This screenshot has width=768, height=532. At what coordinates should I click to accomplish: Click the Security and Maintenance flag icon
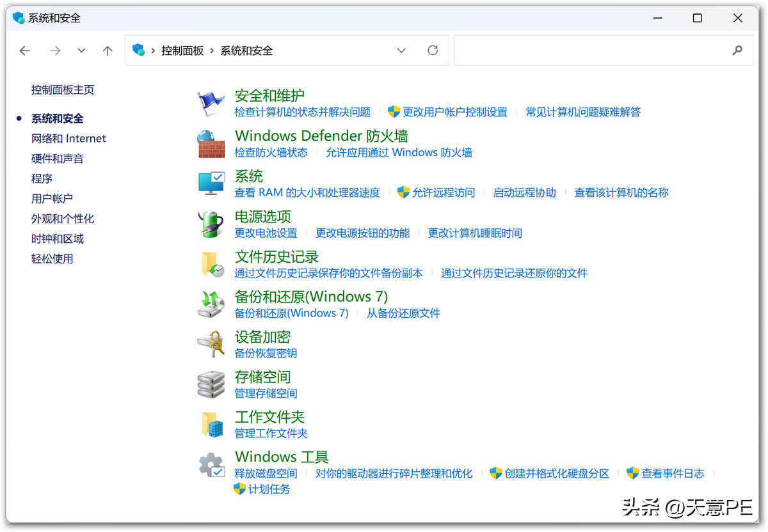[211, 104]
